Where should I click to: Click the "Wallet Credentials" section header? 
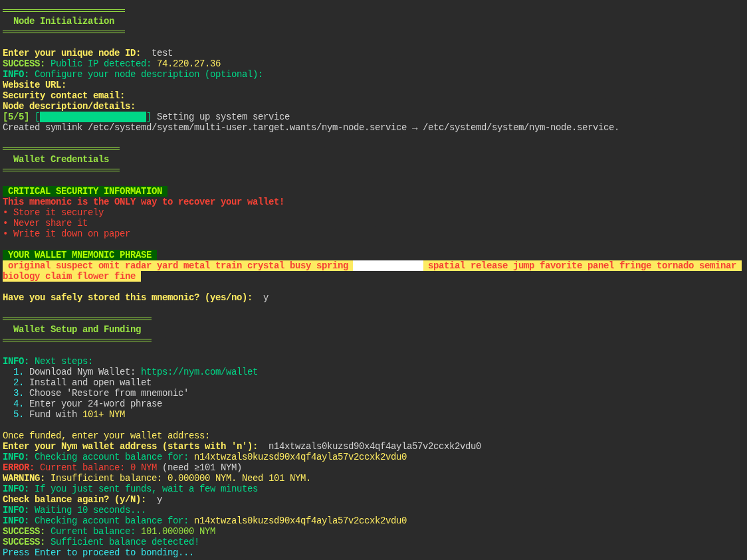pyautogui.click(x=61, y=159)
